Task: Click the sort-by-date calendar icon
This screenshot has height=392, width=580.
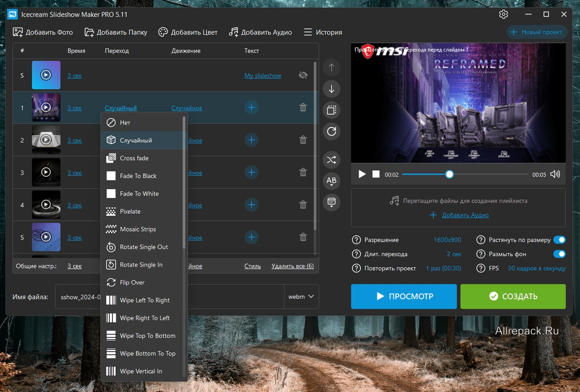Action: click(x=332, y=202)
